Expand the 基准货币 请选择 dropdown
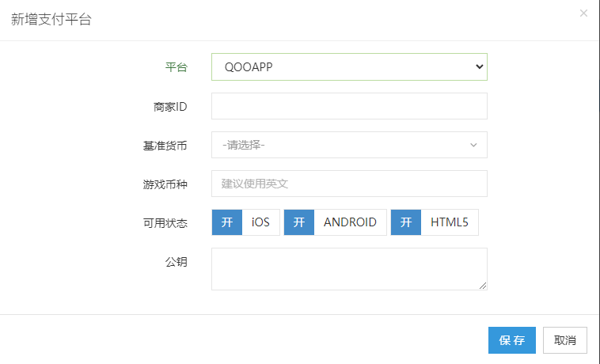The width and height of the screenshot is (600, 364). click(348, 145)
